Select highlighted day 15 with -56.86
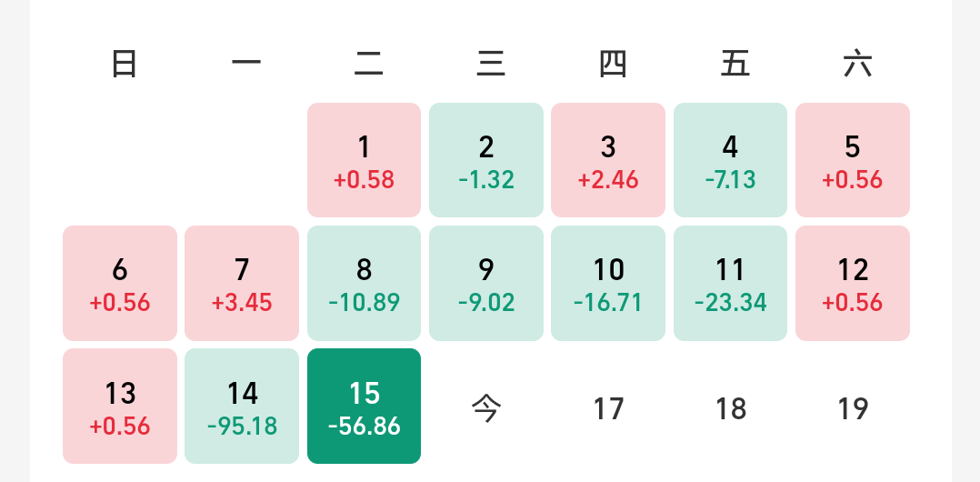 364,406
